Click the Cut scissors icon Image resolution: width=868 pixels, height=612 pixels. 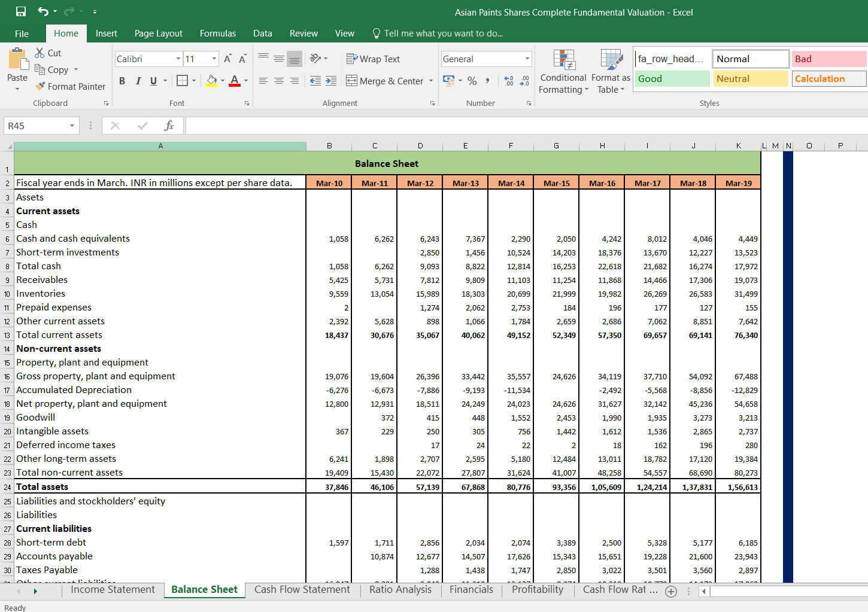coord(40,53)
